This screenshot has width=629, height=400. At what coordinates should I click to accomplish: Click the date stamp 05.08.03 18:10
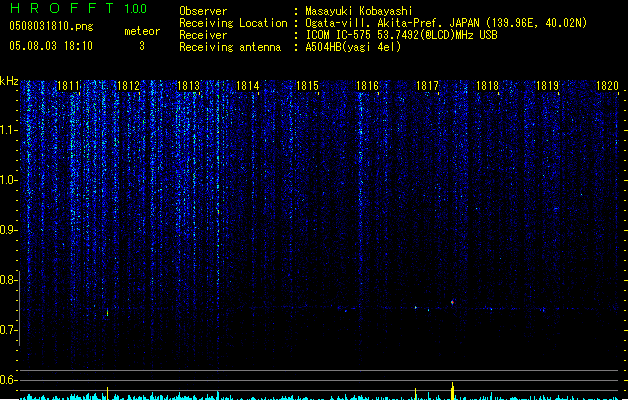[51, 46]
